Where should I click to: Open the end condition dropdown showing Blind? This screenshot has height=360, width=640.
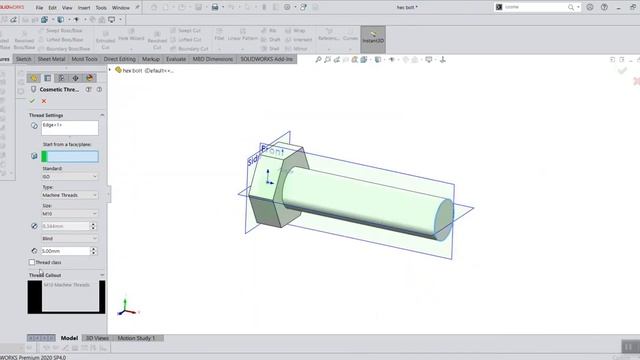point(70,238)
